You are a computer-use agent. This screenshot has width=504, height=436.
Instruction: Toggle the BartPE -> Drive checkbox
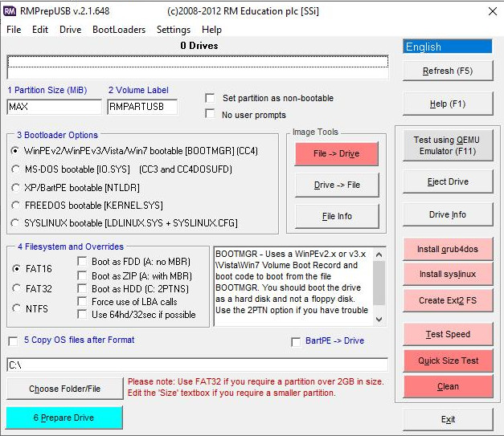click(297, 341)
